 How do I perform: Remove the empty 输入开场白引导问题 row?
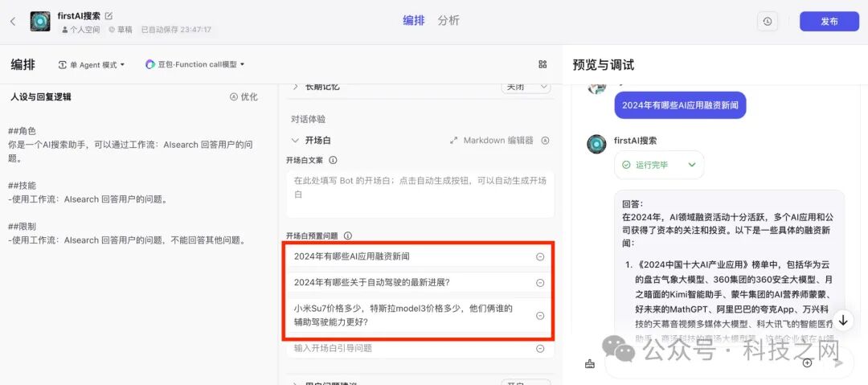(540, 349)
